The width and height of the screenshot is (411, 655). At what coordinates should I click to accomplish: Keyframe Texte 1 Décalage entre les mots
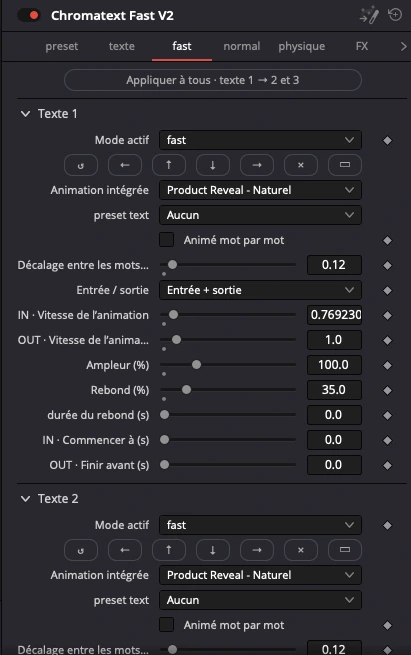tap(387, 265)
